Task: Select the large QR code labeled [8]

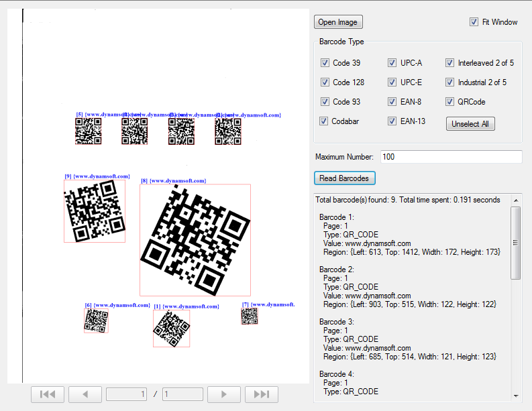Action: [x=195, y=240]
